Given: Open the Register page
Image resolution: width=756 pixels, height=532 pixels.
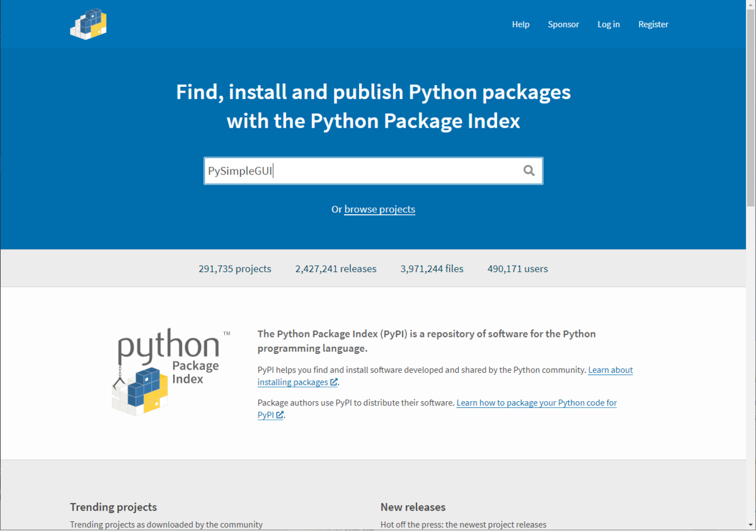Looking at the screenshot, I should (653, 24).
